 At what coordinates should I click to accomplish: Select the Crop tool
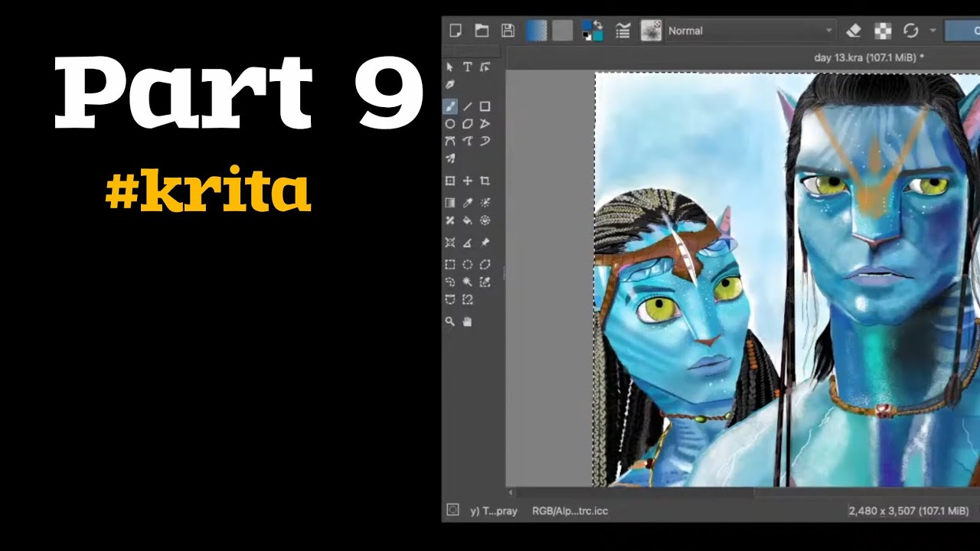click(485, 181)
